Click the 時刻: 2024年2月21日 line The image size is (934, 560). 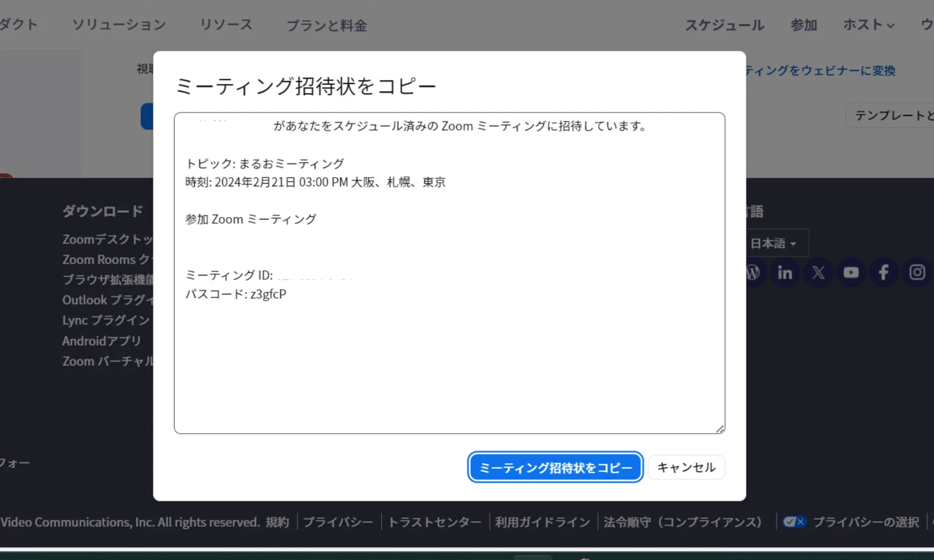315,182
